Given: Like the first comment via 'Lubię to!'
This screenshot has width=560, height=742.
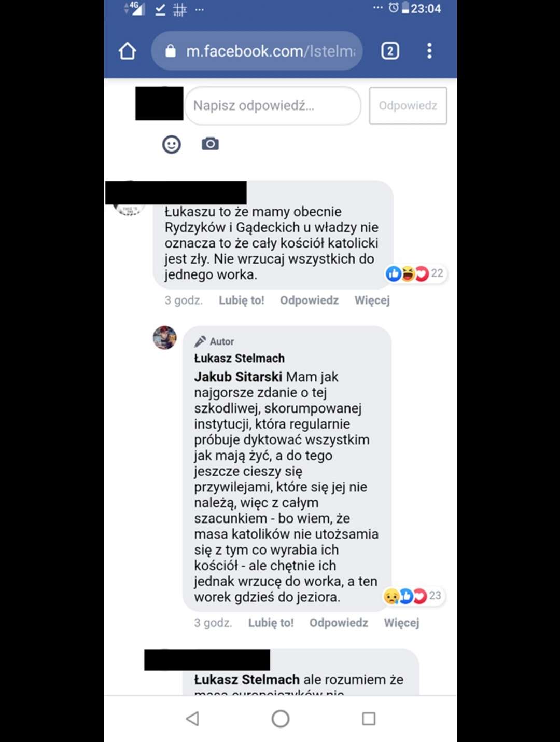Looking at the screenshot, I should point(242,300).
